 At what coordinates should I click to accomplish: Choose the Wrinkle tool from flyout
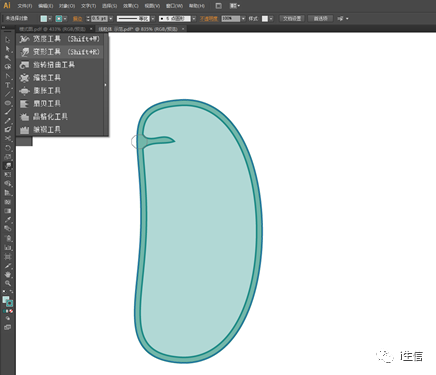(x=60, y=130)
